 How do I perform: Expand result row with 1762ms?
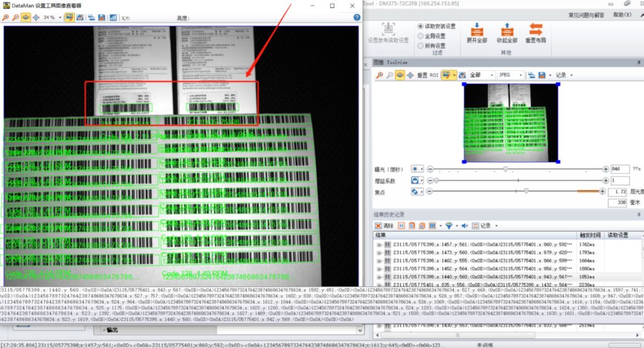coord(379,244)
